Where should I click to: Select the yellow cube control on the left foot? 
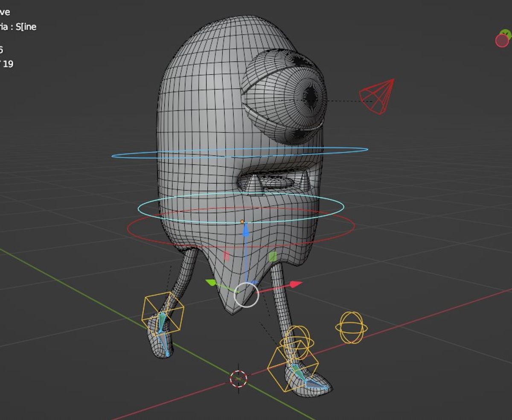point(163,313)
